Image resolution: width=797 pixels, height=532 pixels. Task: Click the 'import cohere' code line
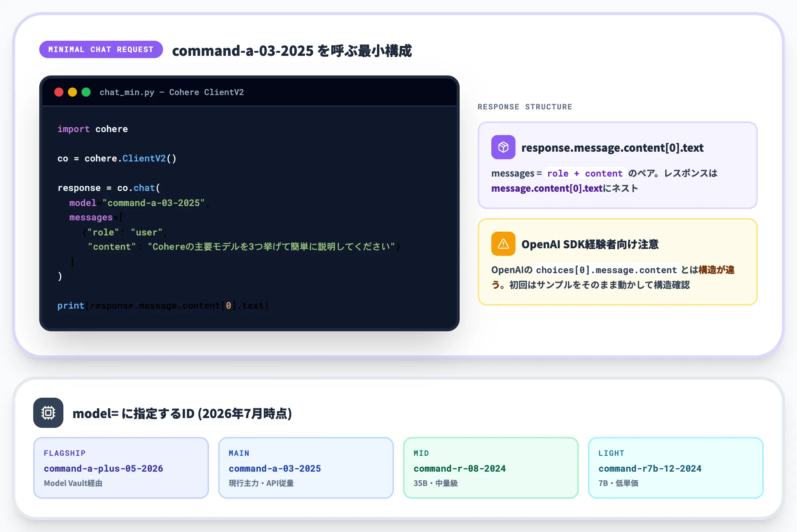pos(93,129)
